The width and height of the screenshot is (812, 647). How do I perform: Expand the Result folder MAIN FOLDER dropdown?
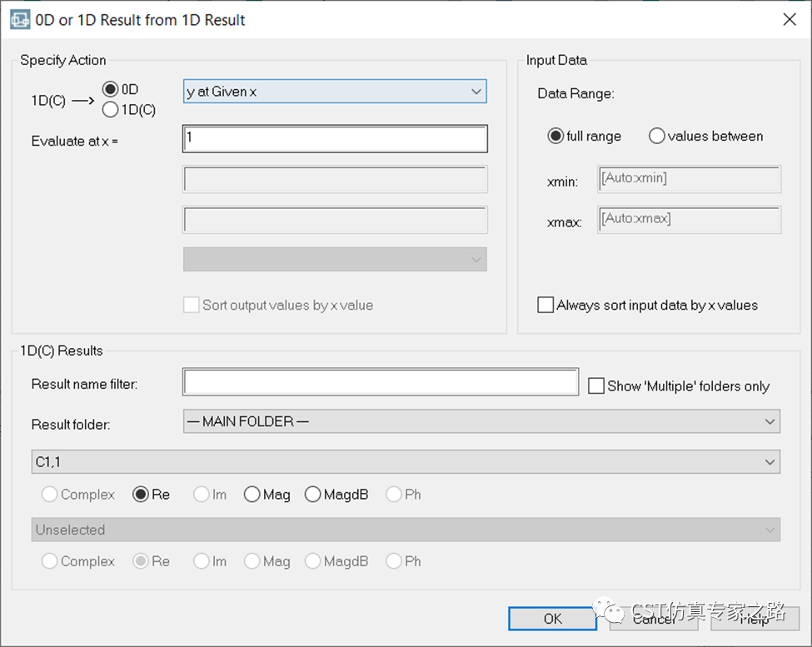click(x=481, y=421)
